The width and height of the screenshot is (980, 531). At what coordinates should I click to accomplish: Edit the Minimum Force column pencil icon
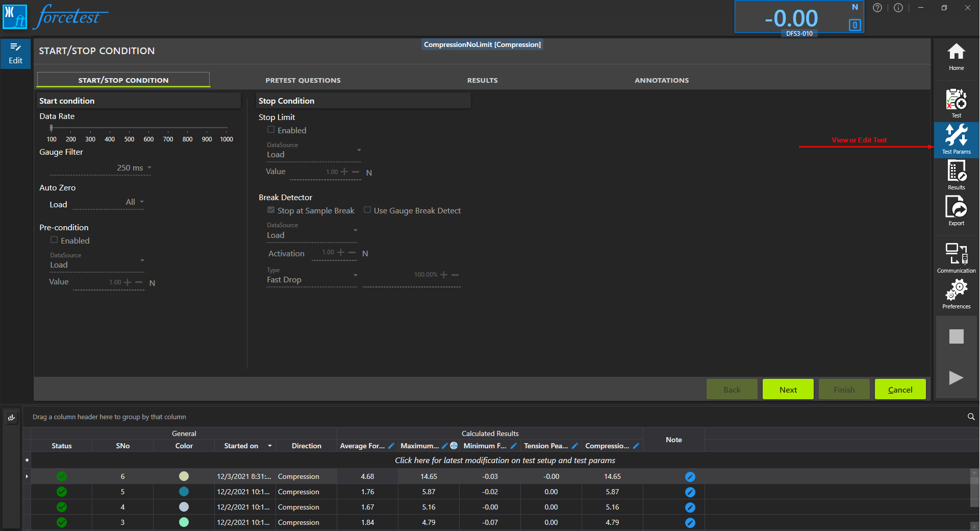pos(514,446)
